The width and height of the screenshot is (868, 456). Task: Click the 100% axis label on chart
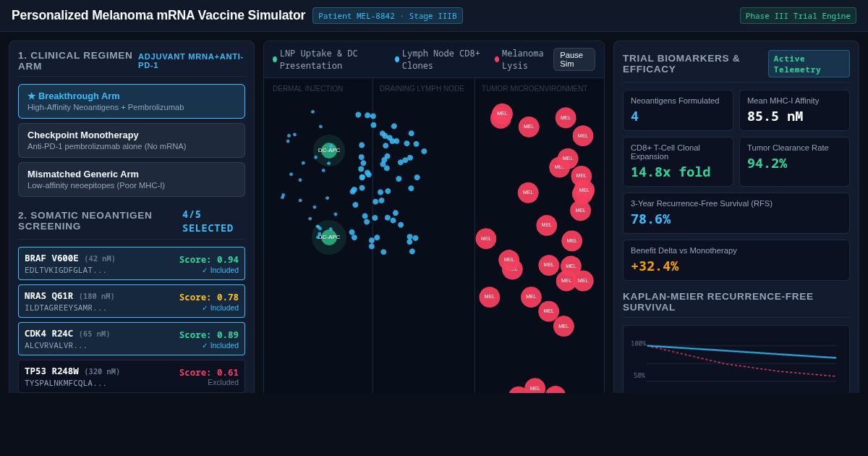639,344
